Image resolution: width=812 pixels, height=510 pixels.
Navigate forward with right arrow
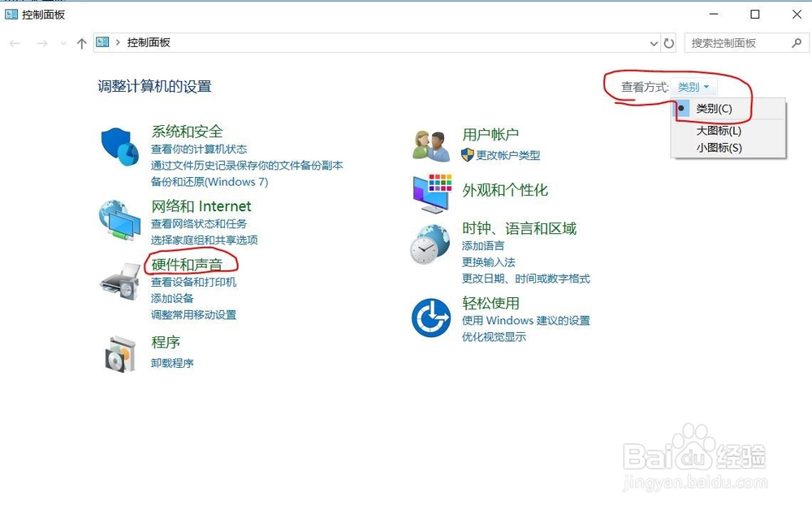(x=42, y=44)
